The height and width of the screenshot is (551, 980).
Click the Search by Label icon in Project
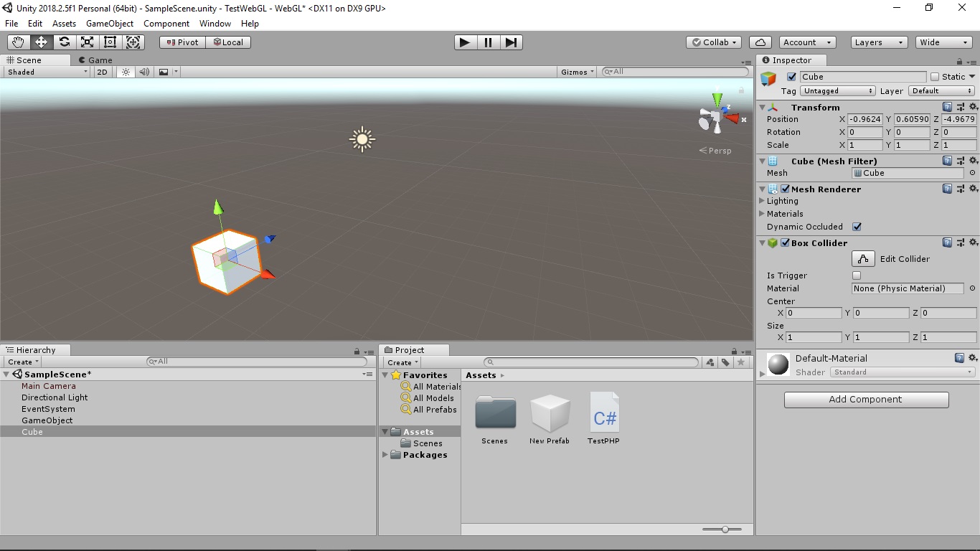[x=725, y=362]
